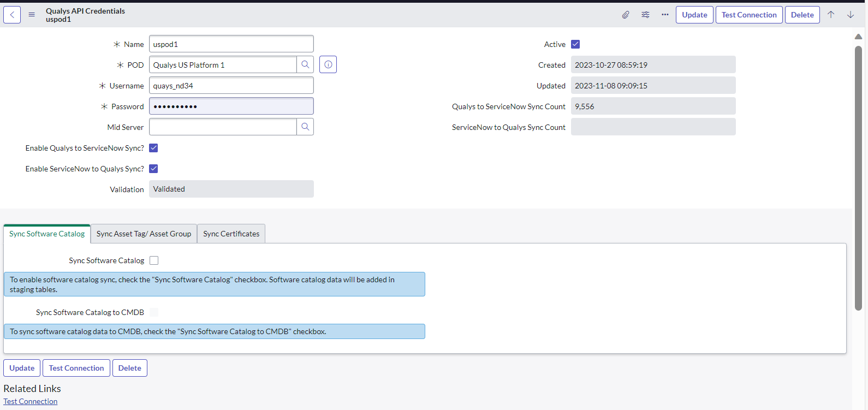Switch to the Sync Software Catalog tab
Viewport: 868px width, 410px height.
[x=47, y=234]
